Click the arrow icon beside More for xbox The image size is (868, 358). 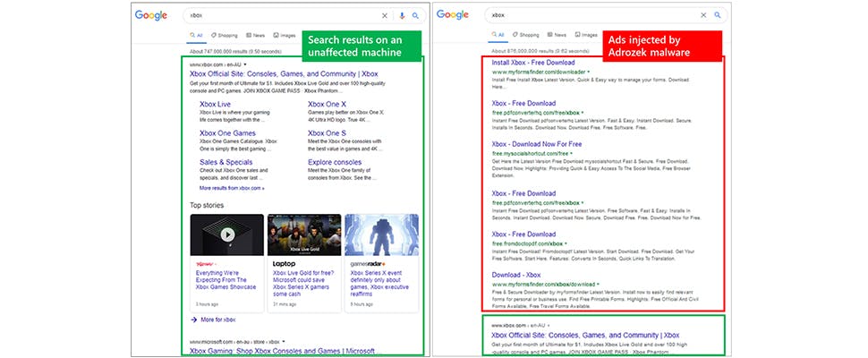194,320
